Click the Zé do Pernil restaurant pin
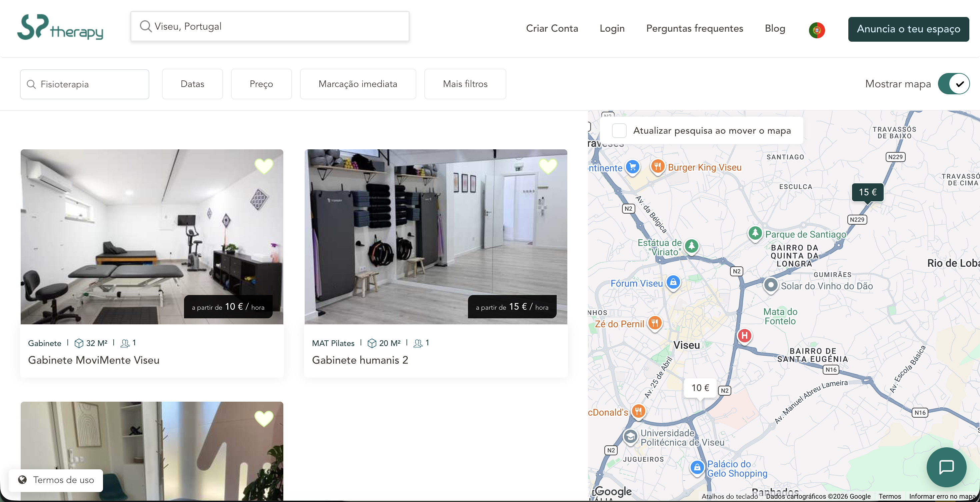Viewport: 980px width, 502px height. (654, 323)
